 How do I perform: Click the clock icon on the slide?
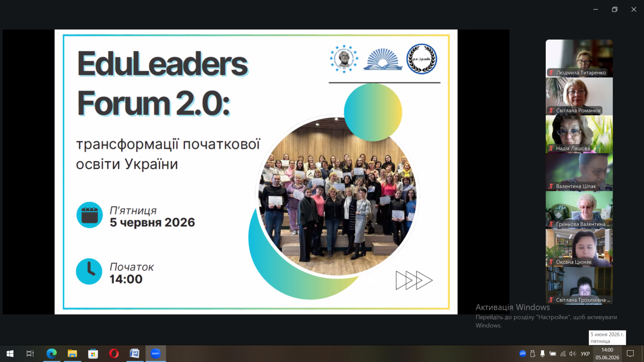(x=89, y=271)
